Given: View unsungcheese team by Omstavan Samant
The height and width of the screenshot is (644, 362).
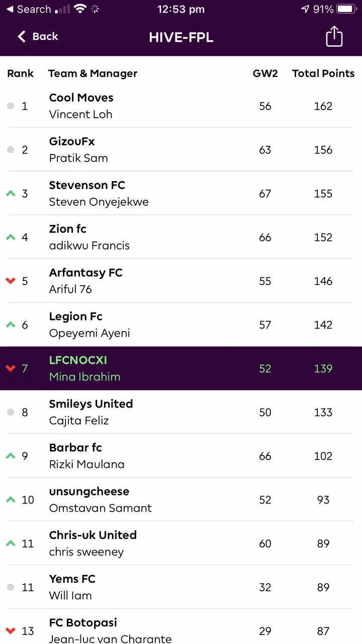Looking at the screenshot, I should click(x=181, y=500).
